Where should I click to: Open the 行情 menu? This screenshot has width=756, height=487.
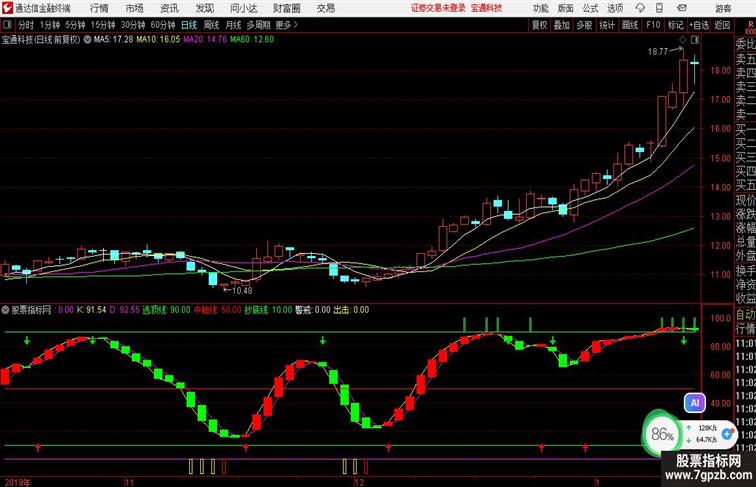[99, 8]
